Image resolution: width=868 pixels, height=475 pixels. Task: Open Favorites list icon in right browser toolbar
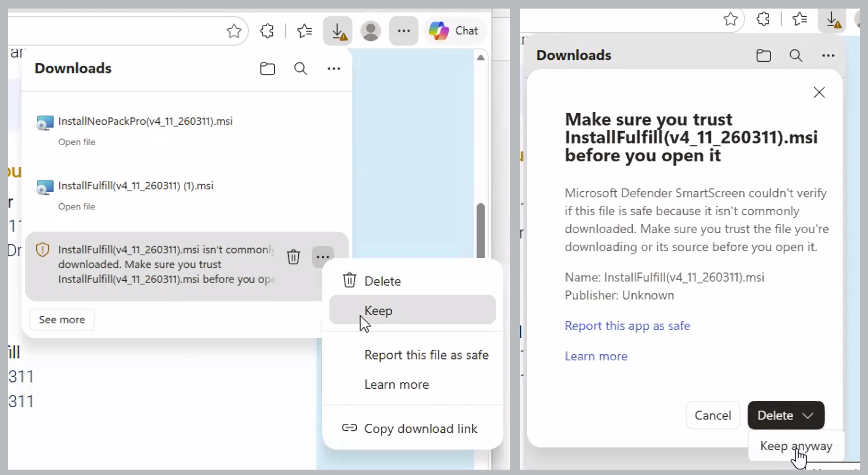(x=799, y=19)
